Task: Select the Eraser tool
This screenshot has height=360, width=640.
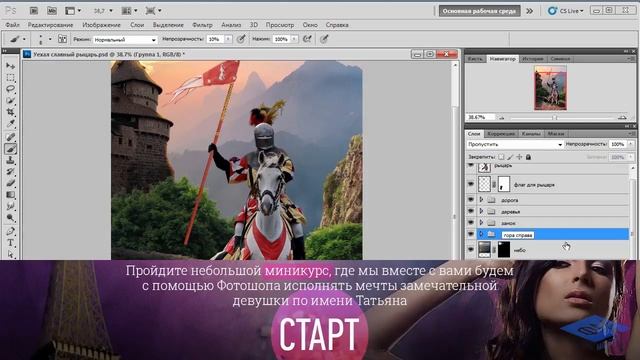Action: point(11,183)
